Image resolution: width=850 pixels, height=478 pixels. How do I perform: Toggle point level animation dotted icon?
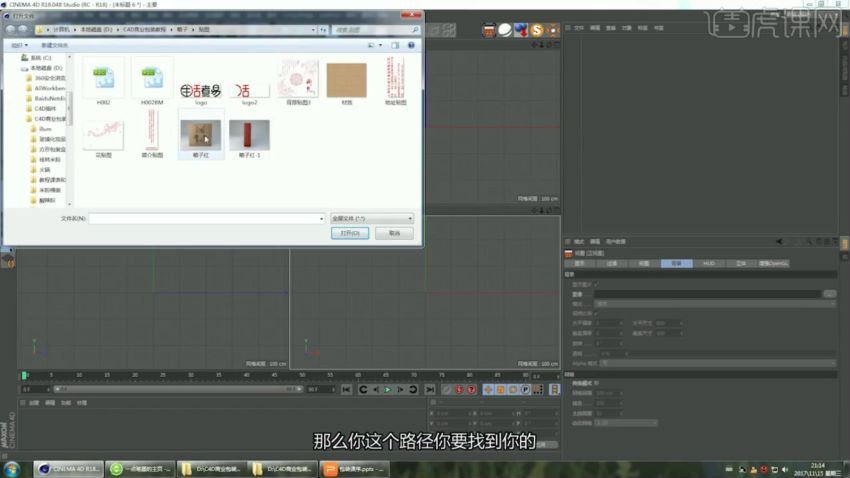tap(538, 389)
